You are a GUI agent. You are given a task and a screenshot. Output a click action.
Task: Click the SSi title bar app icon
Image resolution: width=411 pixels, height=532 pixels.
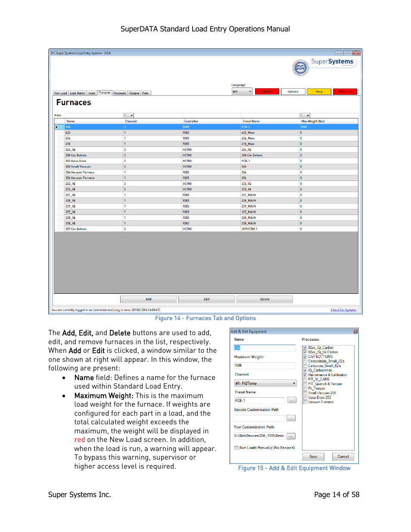(x=53, y=53)
